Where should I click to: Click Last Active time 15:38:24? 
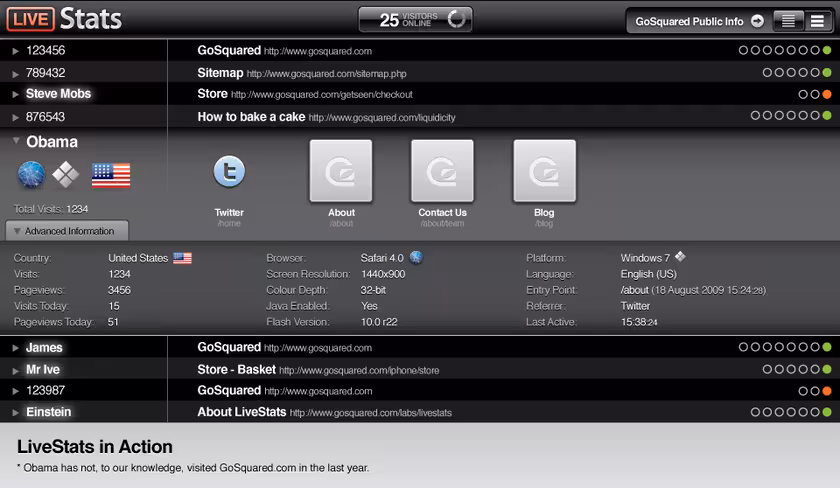click(639, 322)
